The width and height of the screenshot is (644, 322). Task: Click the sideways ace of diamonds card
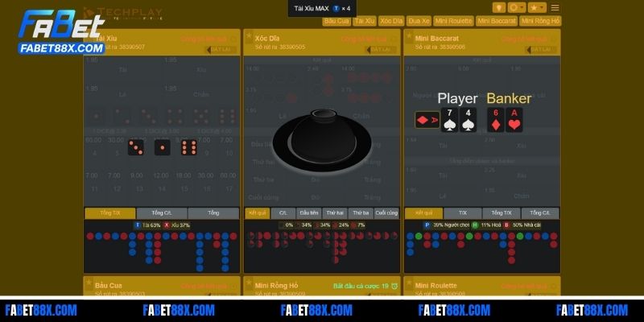(x=427, y=120)
